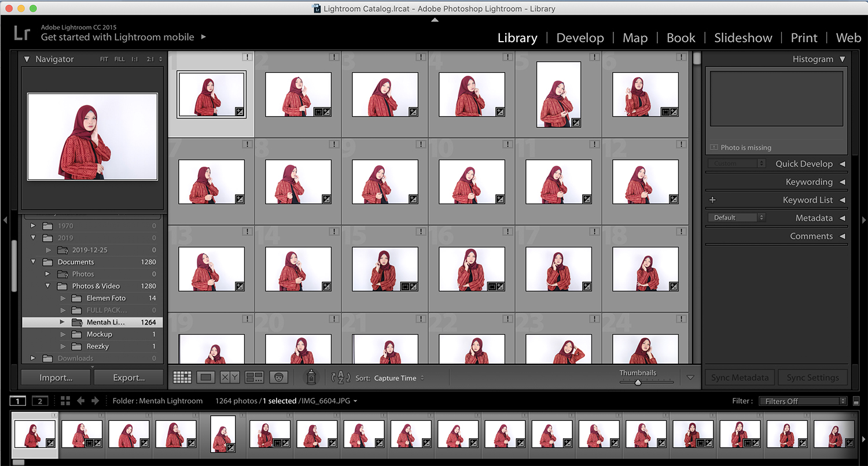Set Navigator zoom to 1:1
868x466 pixels.
coord(134,59)
